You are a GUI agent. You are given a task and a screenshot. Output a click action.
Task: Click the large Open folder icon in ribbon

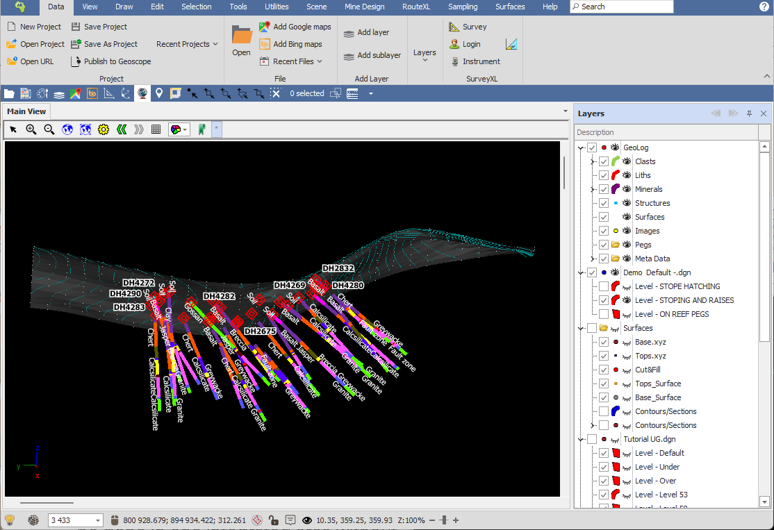point(241,36)
